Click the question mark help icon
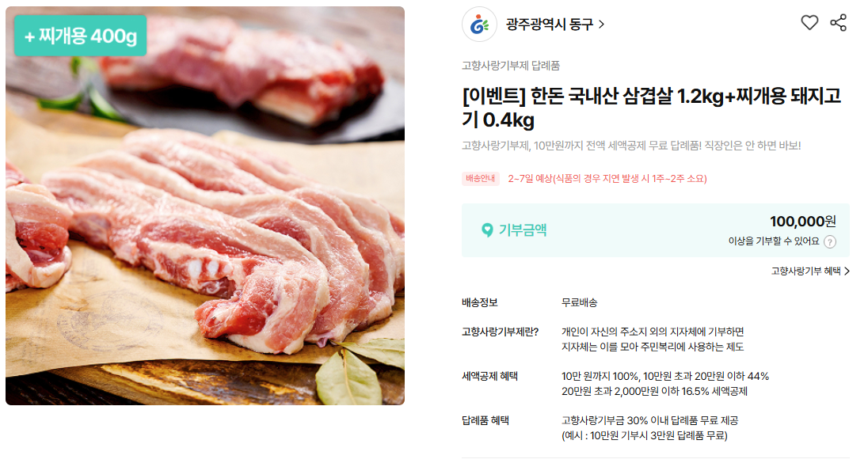The image size is (868, 463). click(x=830, y=241)
